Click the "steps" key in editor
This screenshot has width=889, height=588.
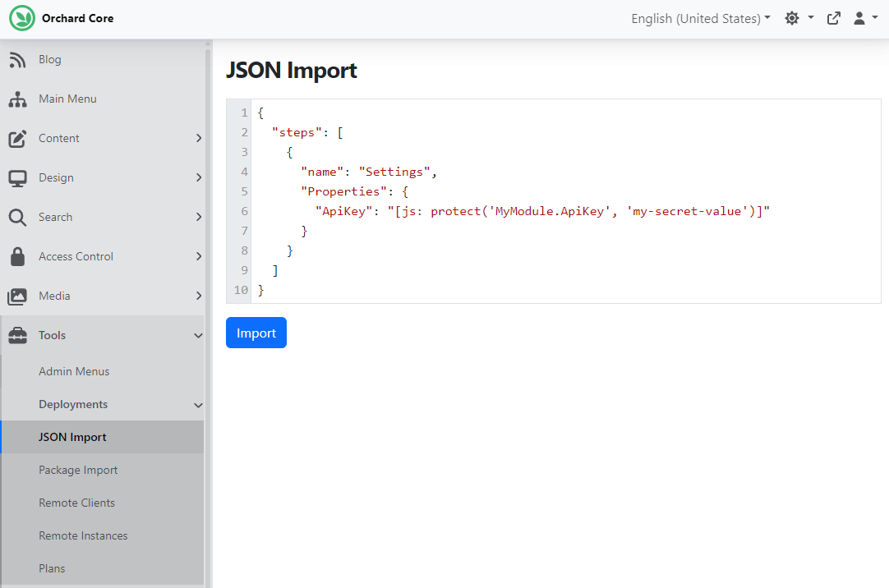pos(297,132)
